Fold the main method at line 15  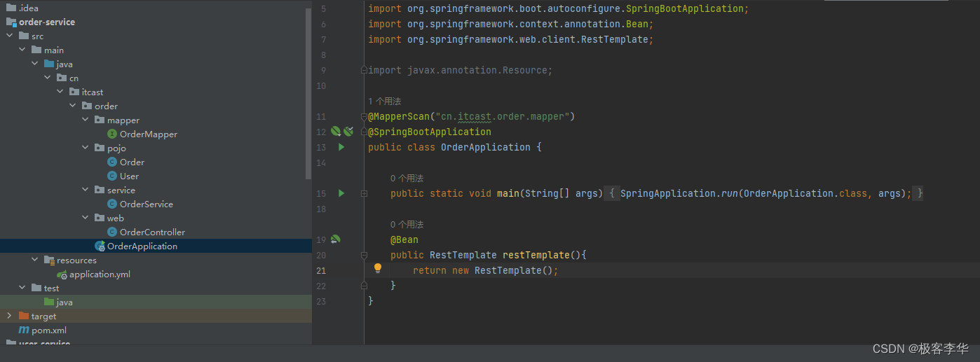coord(364,193)
